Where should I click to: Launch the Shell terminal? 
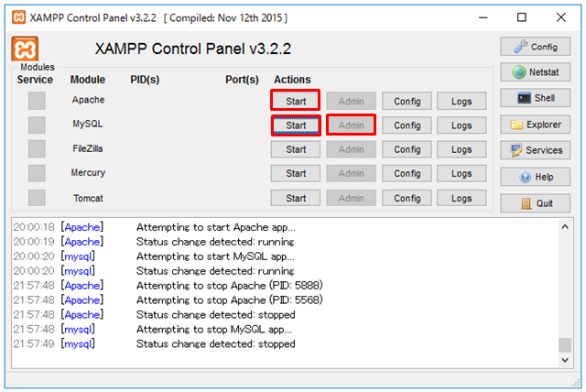[535, 98]
